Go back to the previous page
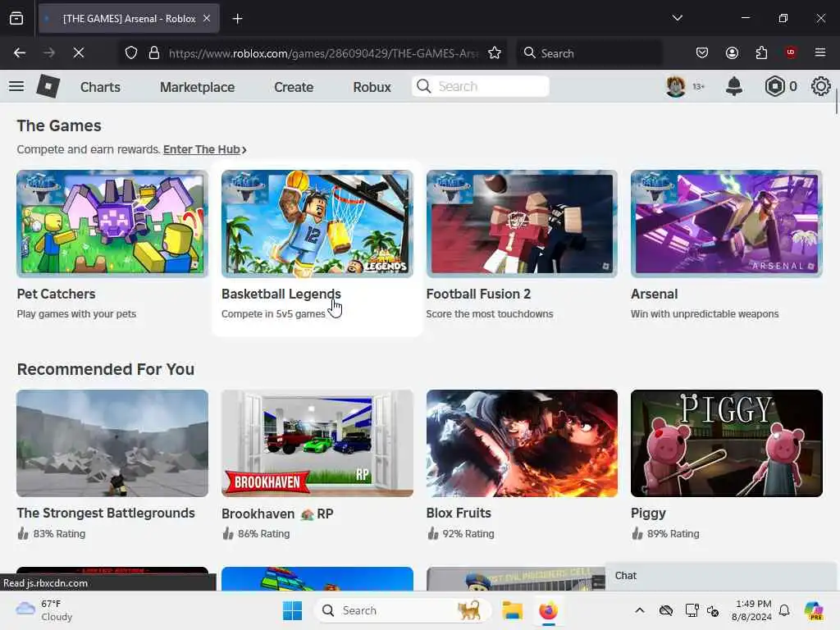Image resolution: width=840 pixels, height=630 pixels. click(x=20, y=52)
